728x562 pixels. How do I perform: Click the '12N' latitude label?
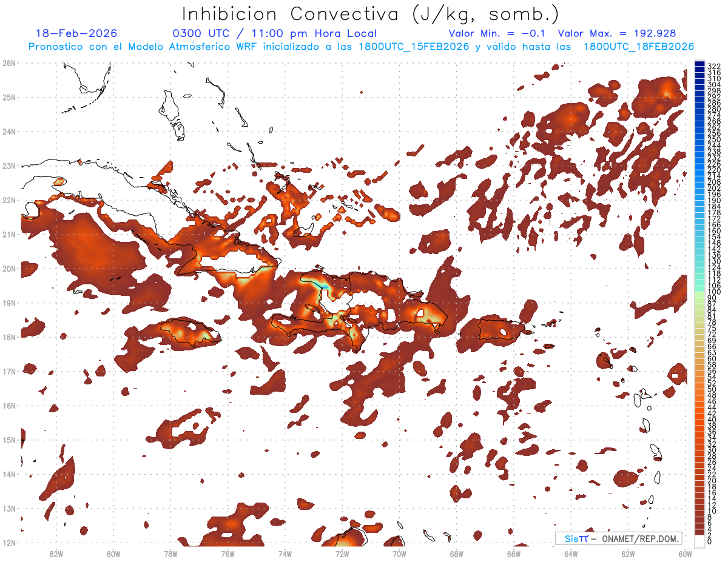(x=8, y=543)
